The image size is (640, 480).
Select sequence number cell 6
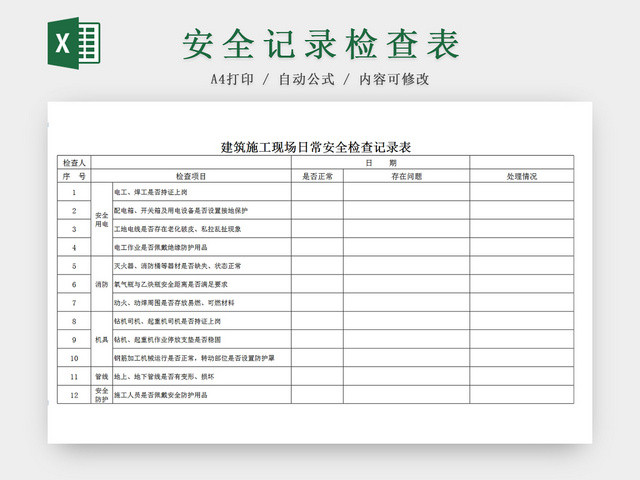(74, 284)
